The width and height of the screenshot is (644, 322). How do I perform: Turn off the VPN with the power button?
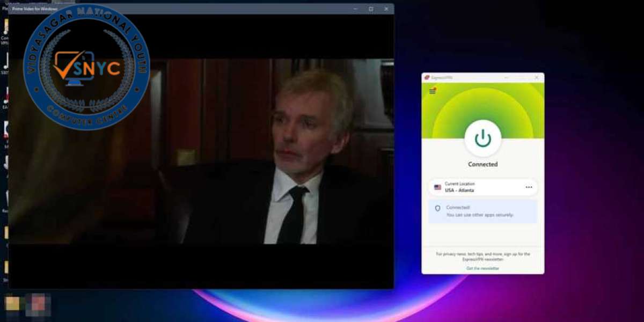(483, 138)
